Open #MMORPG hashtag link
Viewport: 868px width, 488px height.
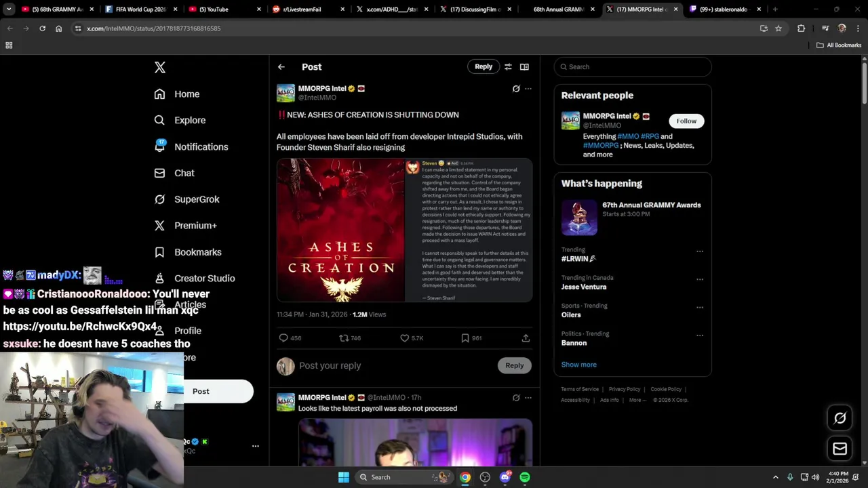tap(601, 145)
